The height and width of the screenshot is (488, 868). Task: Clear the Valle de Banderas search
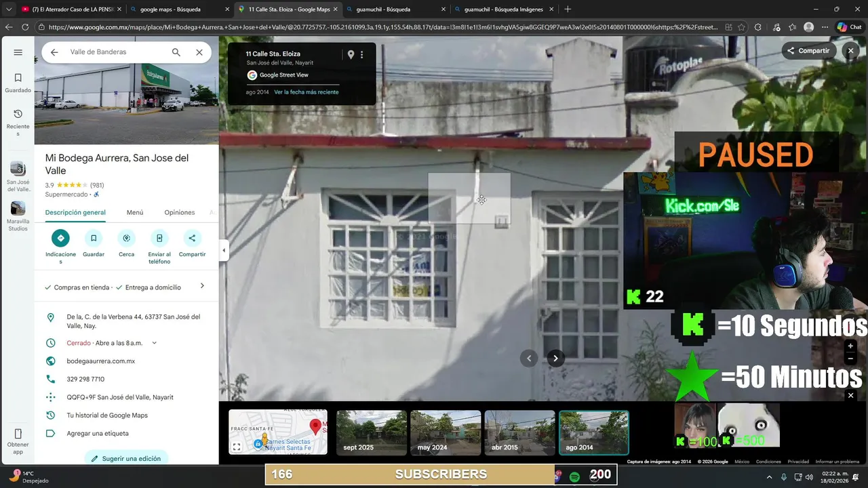click(199, 52)
